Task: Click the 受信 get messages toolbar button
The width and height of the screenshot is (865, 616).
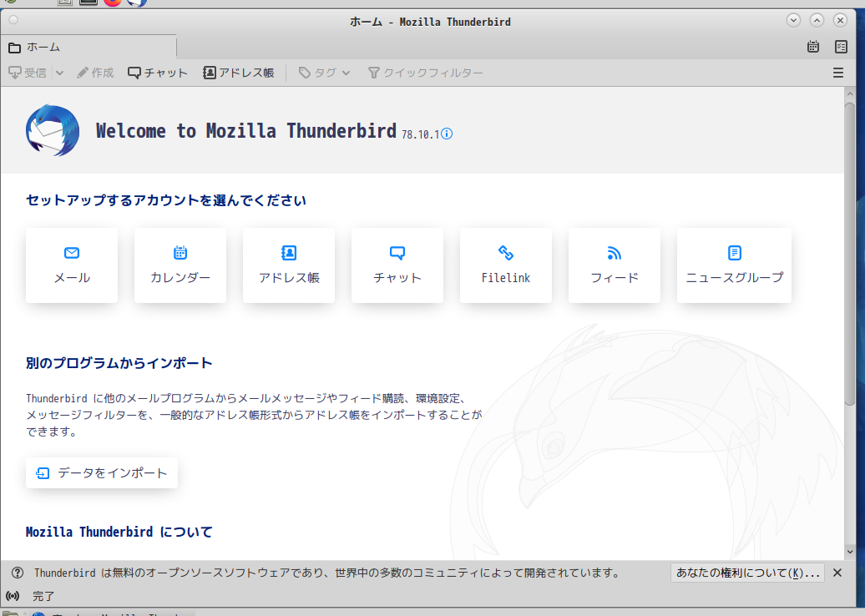Action: coord(28,73)
